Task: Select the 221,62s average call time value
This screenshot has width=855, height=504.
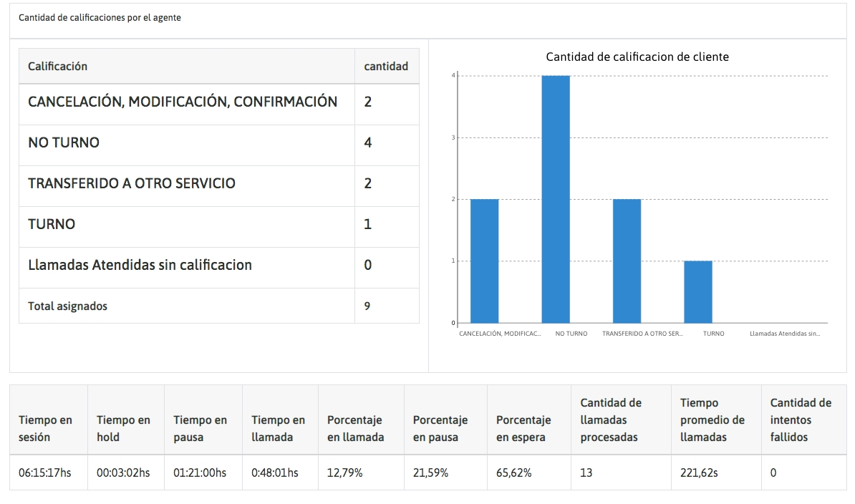Action: click(700, 472)
